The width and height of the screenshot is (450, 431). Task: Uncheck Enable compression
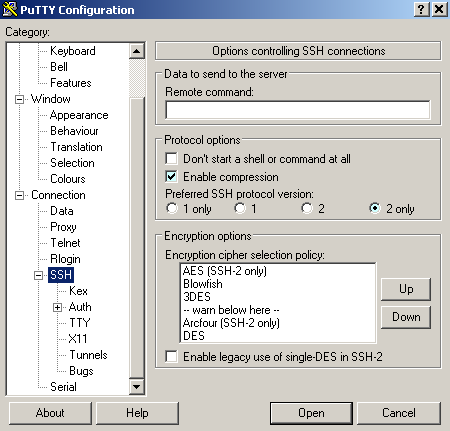[x=171, y=176]
